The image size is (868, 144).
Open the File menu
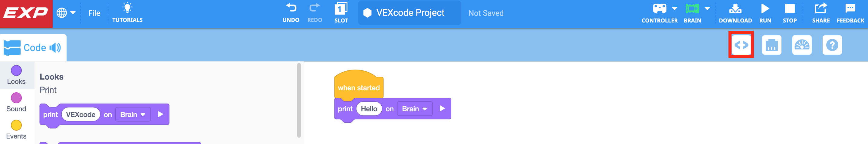pos(94,13)
